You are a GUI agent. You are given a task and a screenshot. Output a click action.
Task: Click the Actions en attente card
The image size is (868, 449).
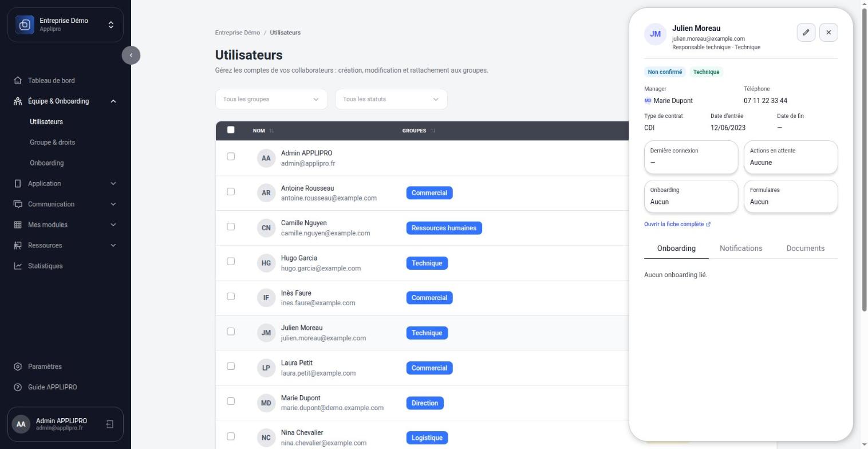(791, 157)
